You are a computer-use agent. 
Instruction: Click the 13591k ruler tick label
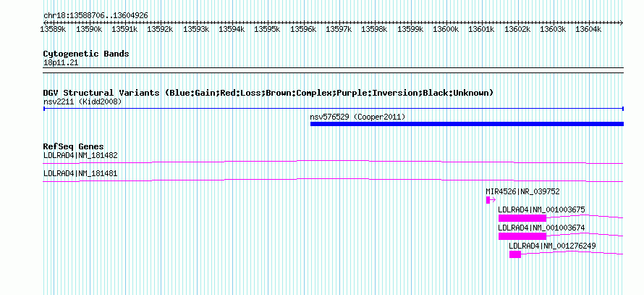pos(124,29)
